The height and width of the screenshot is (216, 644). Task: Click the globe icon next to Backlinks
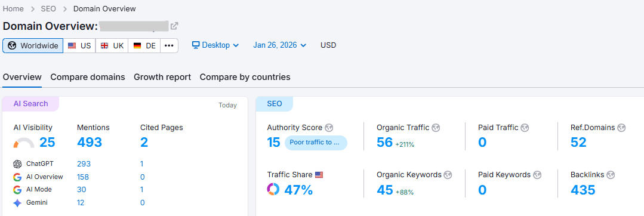[x=611, y=175]
